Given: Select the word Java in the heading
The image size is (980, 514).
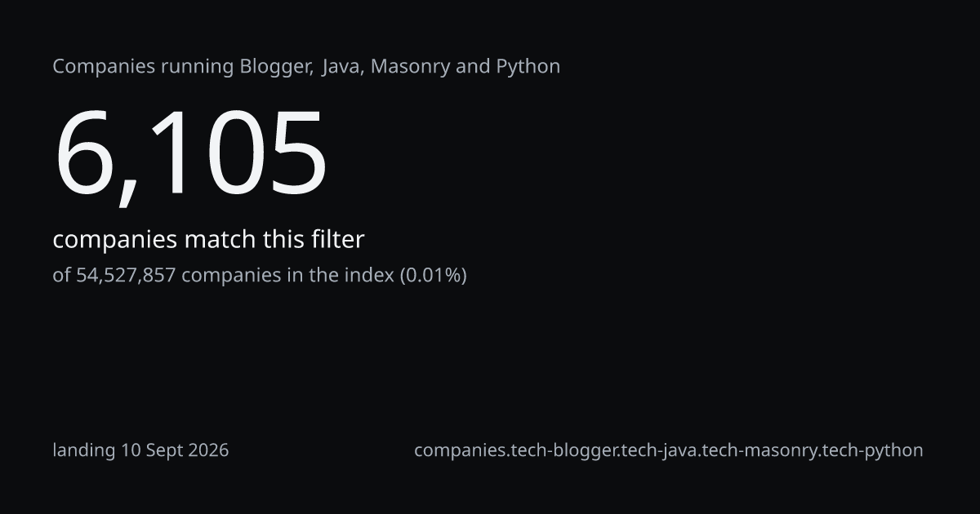Looking at the screenshot, I should click(341, 66).
